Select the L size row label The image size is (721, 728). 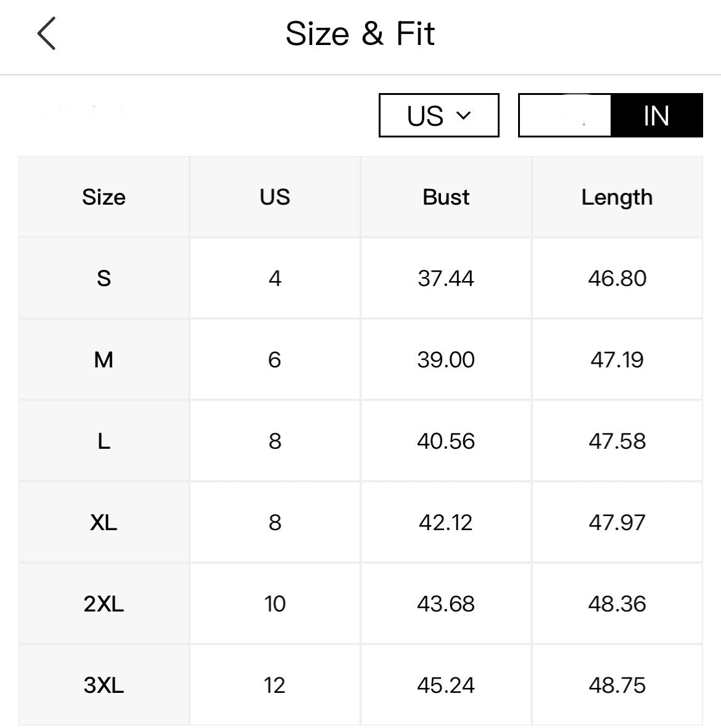click(104, 441)
